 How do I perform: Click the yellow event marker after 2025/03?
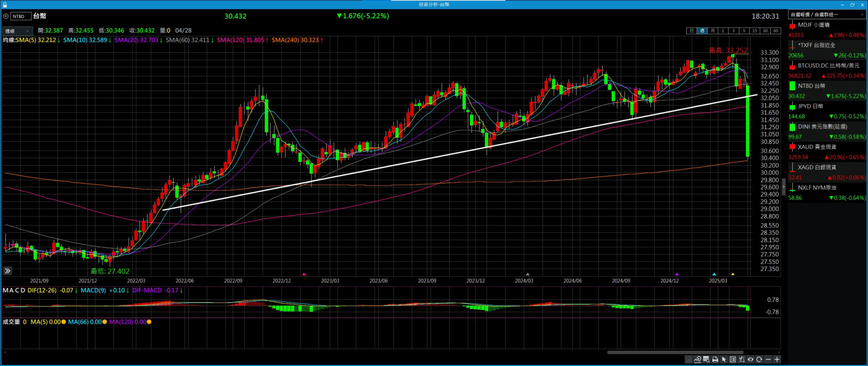pos(733,274)
